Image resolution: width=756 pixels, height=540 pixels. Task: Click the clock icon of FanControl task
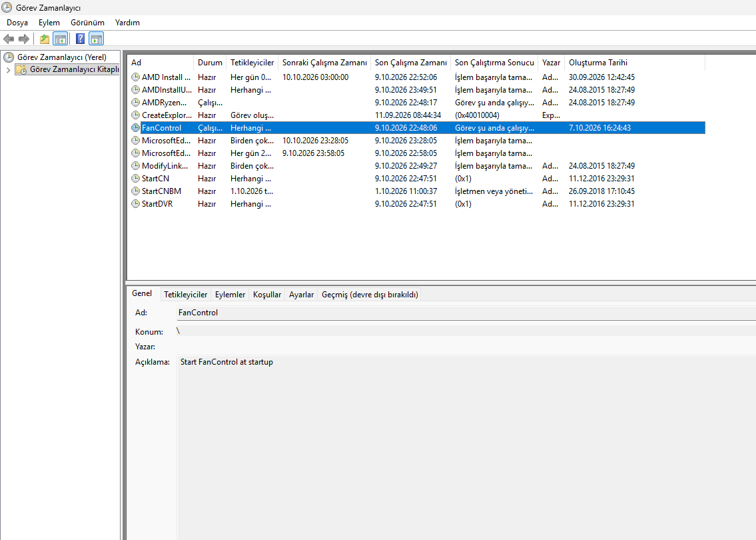pos(135,128)
